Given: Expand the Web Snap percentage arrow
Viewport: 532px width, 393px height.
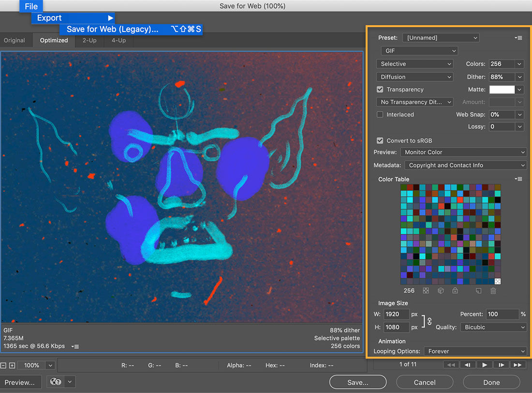Looking at the screenshot, I should [x=519, y=115].
